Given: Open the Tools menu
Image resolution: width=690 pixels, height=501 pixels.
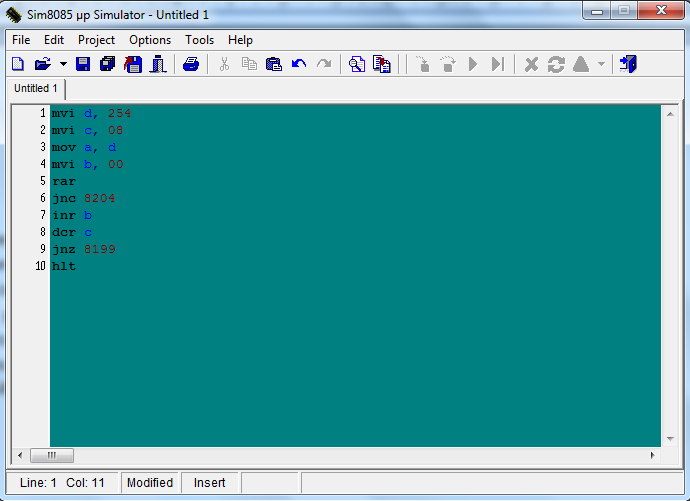Looking at the screenshot, I should pos(199,40).
